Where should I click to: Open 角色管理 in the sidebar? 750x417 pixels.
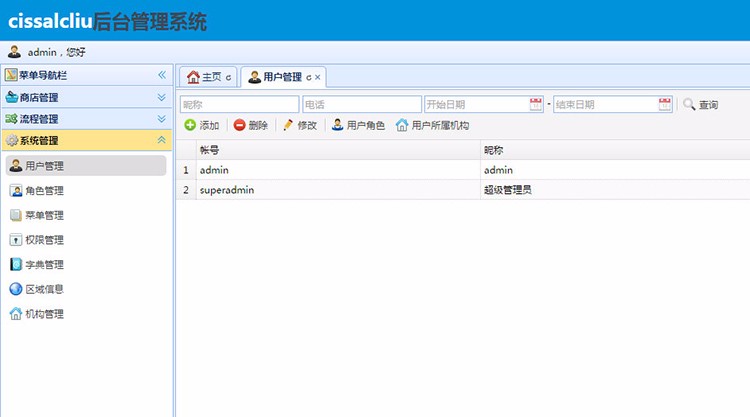click(x=86, y=190)
